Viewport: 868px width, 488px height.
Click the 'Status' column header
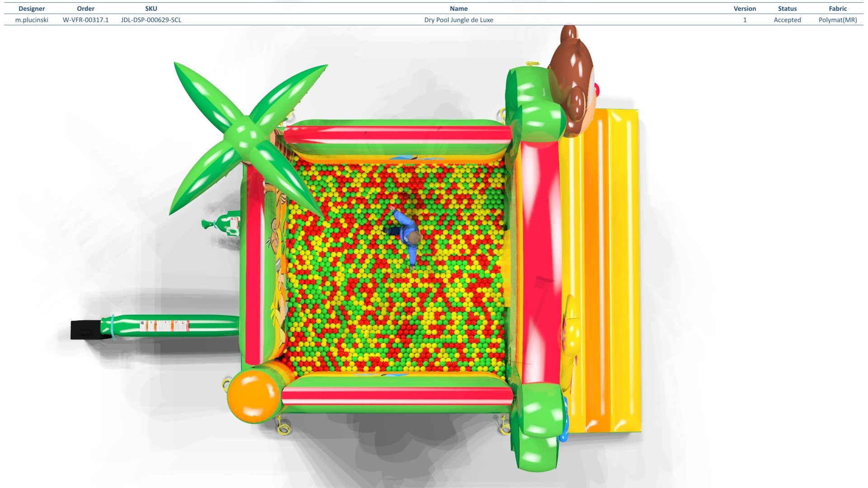(787, 9)
